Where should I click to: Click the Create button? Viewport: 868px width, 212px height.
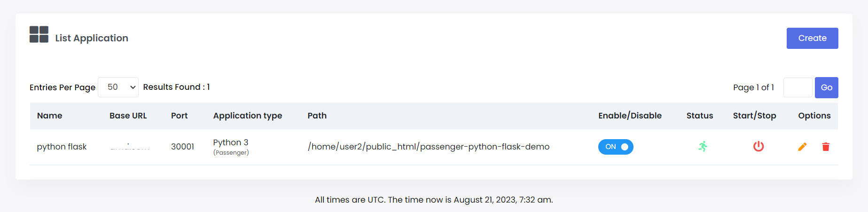812,38
